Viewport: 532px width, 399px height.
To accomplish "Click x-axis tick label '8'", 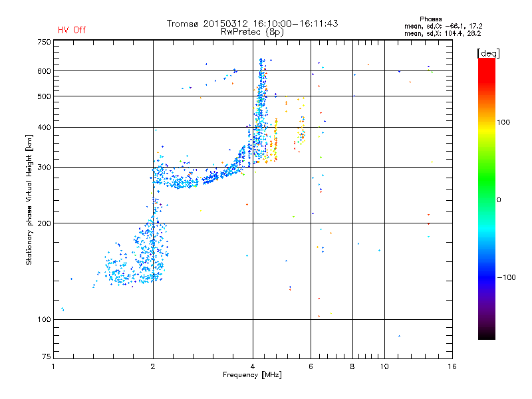I will (352, 366).
